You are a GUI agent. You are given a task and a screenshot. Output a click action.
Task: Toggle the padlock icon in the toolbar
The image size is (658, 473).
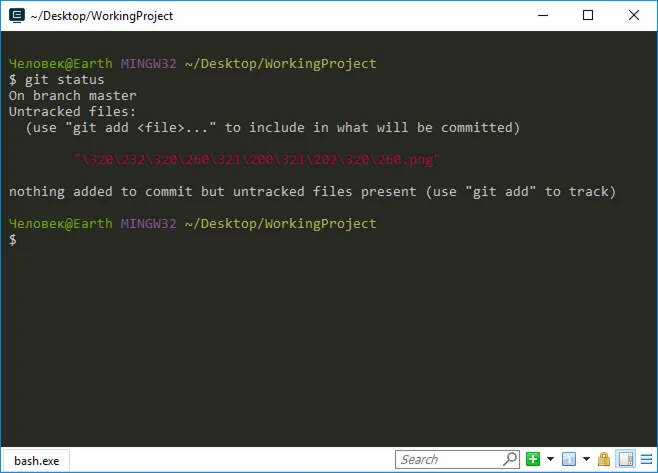(x=603, y=459)
